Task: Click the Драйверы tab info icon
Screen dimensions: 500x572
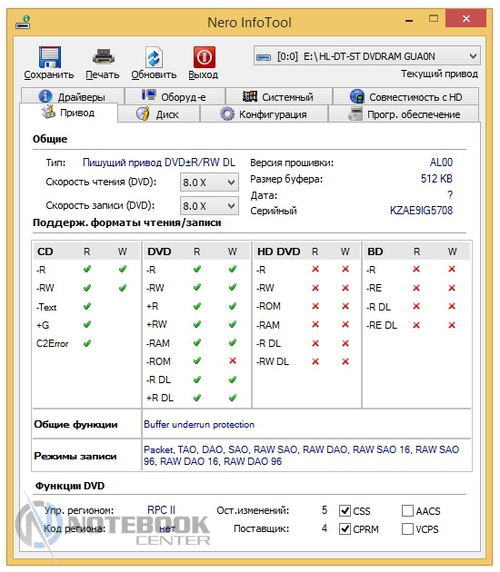Action: pyautogui.click(x=45, y=96)
